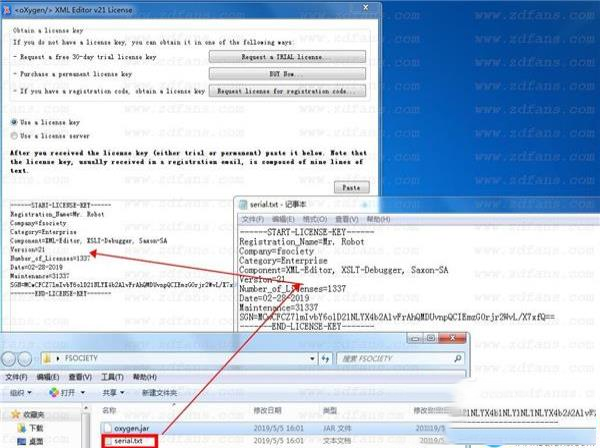
Task: Click the BUY Now button
Action: point(287,74)
